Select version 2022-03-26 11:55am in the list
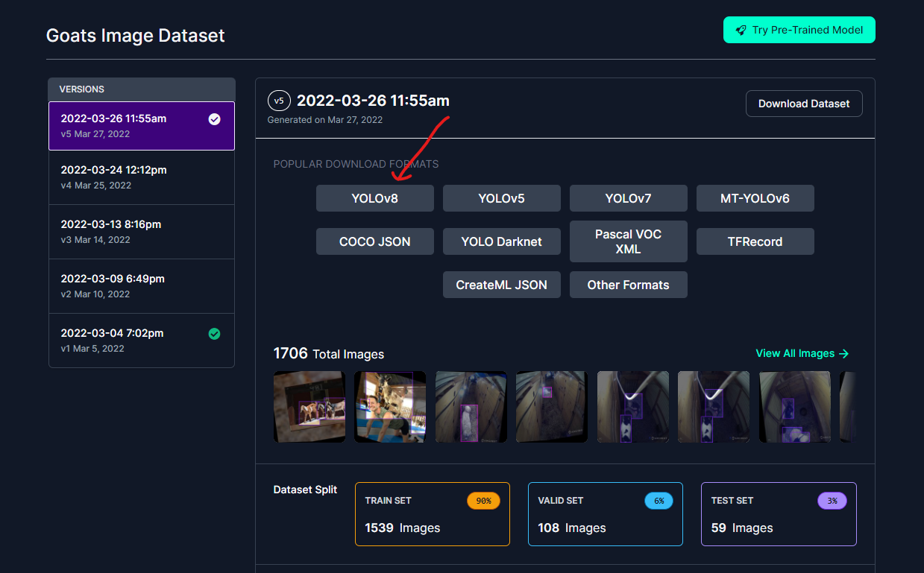The width and height of the screenshot is (924, 573). [x=142, y=126]
